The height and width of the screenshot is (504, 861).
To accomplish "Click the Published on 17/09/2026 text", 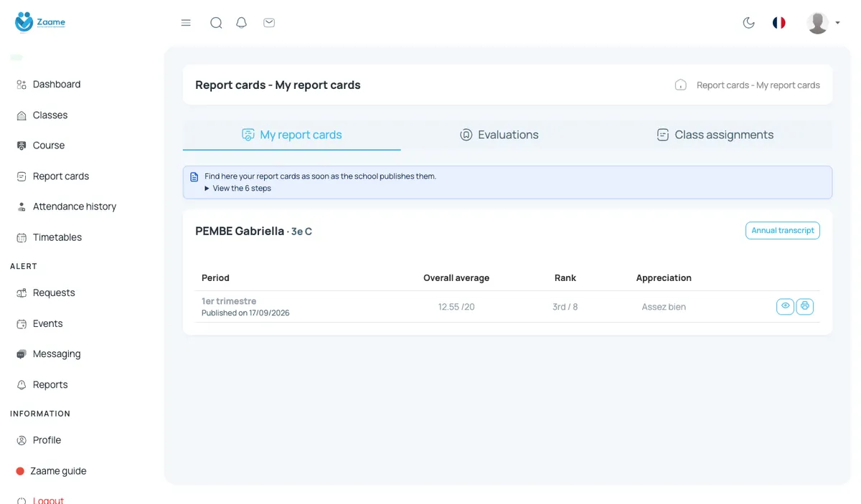I will [245, 313].
